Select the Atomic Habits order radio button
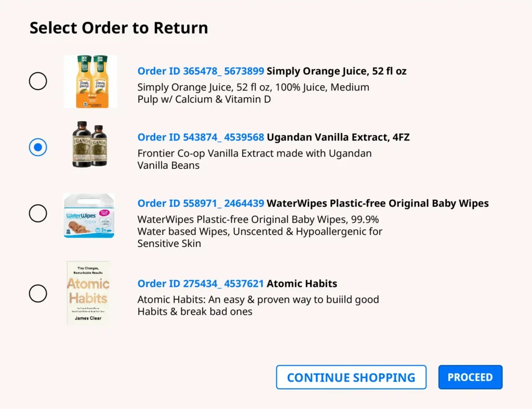This screenshot has width=532, height=409. click(x=38, y=294)
